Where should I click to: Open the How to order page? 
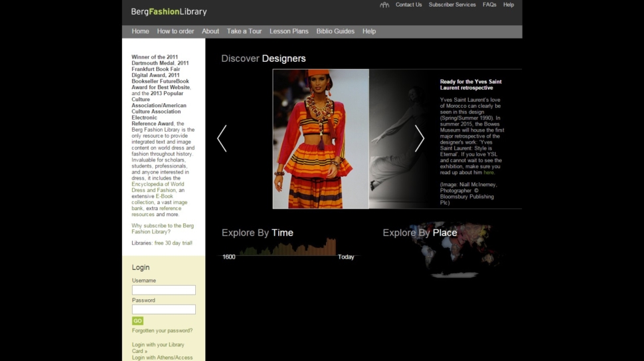pos(175,31)
